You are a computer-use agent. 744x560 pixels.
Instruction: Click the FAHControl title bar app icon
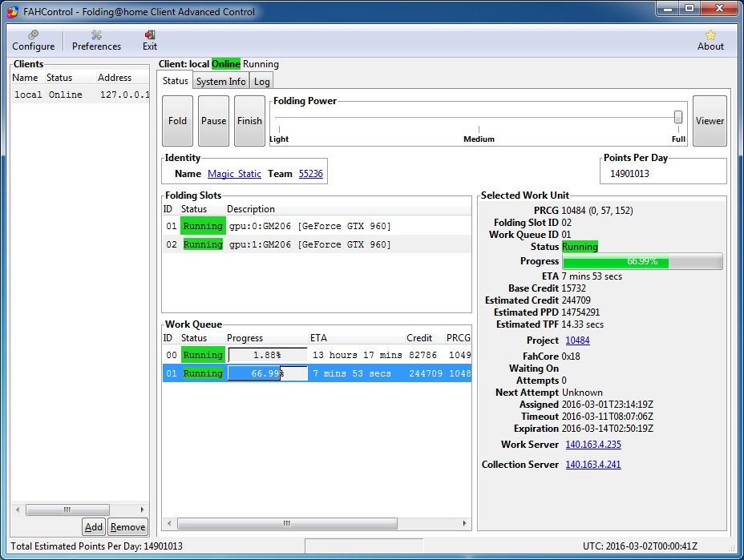(13, 11)
